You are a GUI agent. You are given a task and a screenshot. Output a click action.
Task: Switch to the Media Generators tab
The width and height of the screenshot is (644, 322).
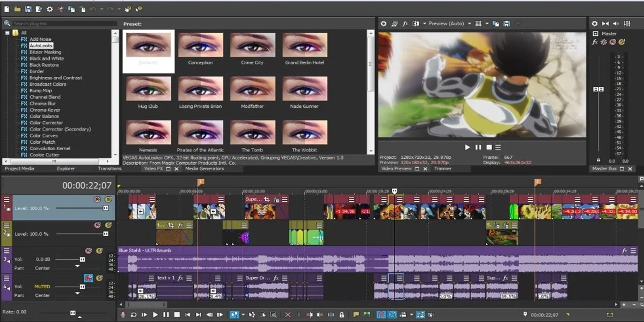click(204, 169)
